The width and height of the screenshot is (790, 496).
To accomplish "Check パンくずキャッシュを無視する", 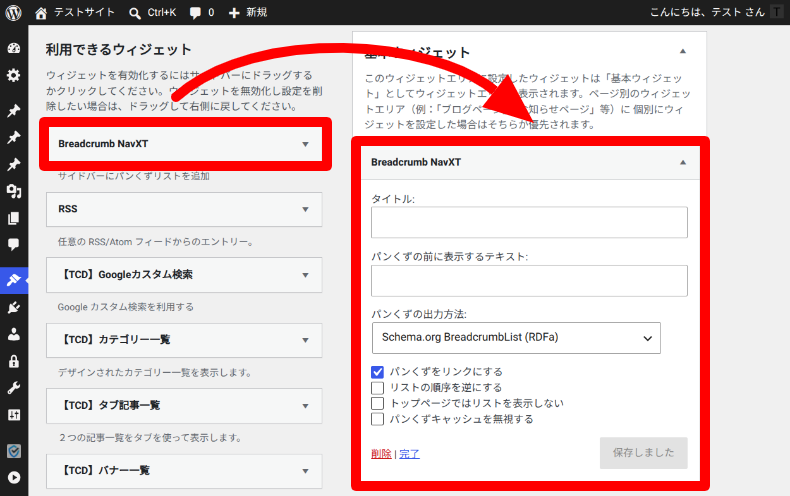I will tap(377, 419).
